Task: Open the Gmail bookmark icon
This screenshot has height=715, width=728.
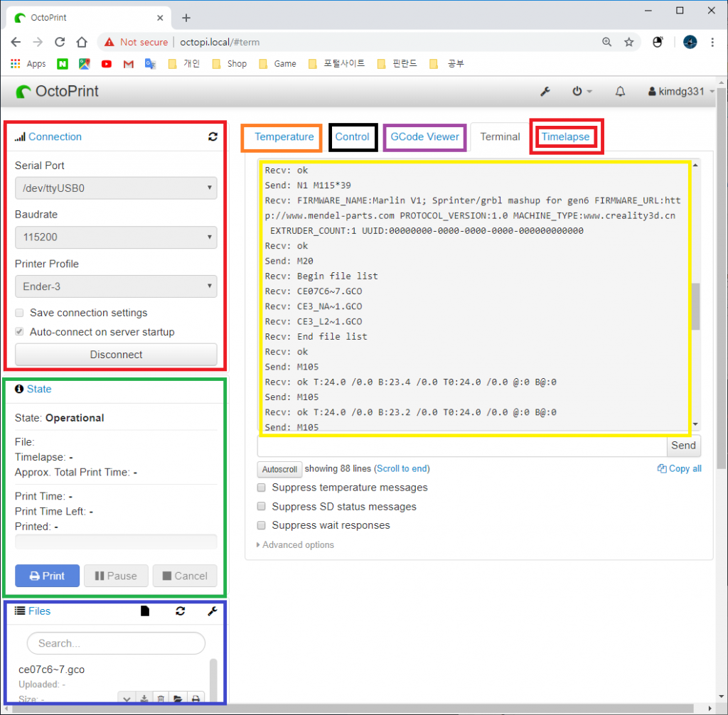Action: pos(129,64)
